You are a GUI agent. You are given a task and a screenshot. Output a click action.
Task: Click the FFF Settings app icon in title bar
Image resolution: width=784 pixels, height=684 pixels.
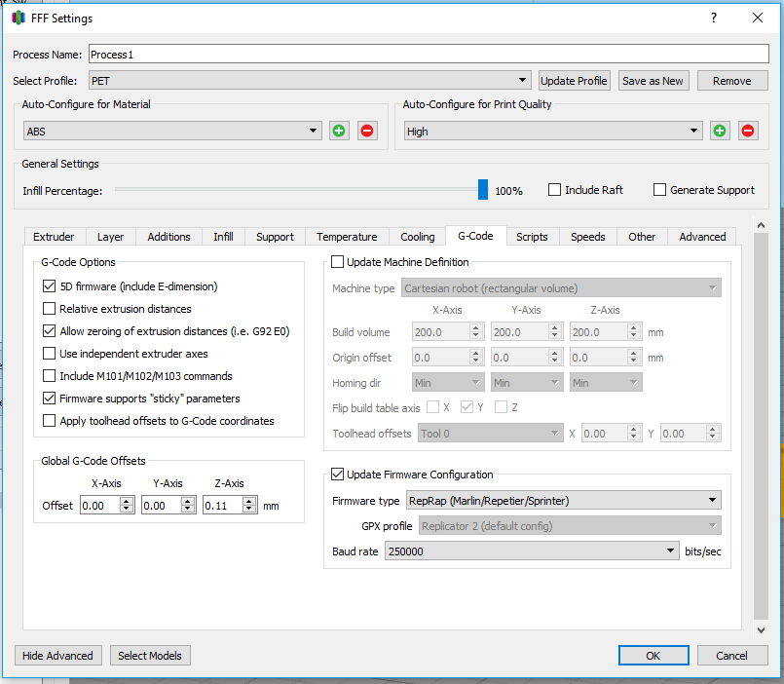(x=19, y=18)
